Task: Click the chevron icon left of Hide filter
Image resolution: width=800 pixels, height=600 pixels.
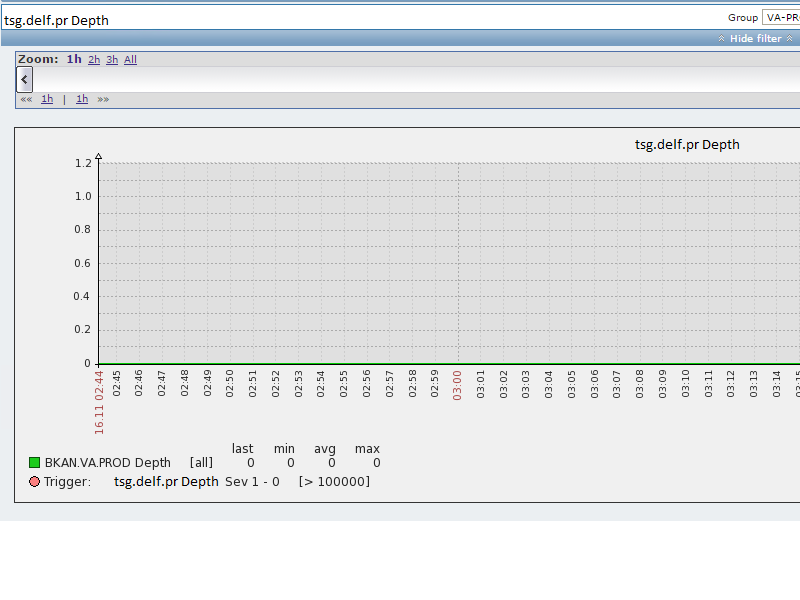Action: click(x=722, y=38)
